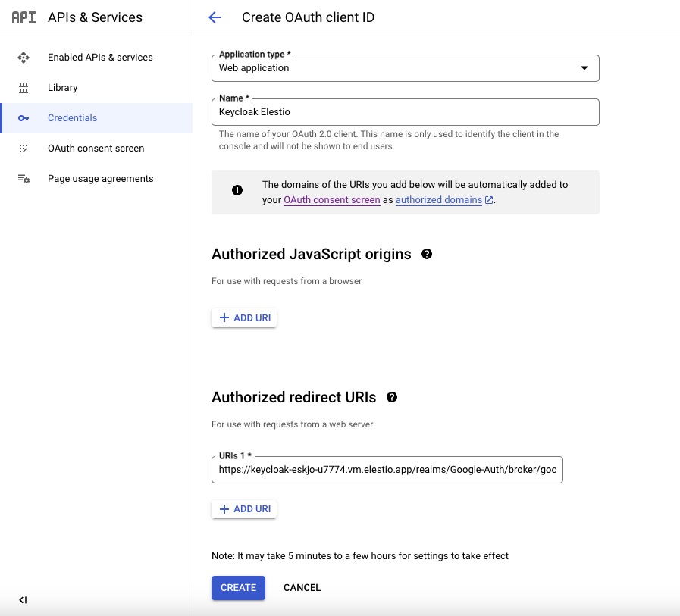Click the back arrow beside Create OAuth client ID

click(x=215, y=17)
